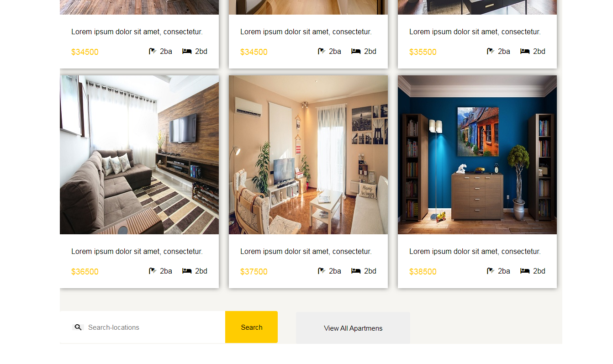Select the $37500 price label
Screen dimensions: 613x364
(x=254, y=272)
